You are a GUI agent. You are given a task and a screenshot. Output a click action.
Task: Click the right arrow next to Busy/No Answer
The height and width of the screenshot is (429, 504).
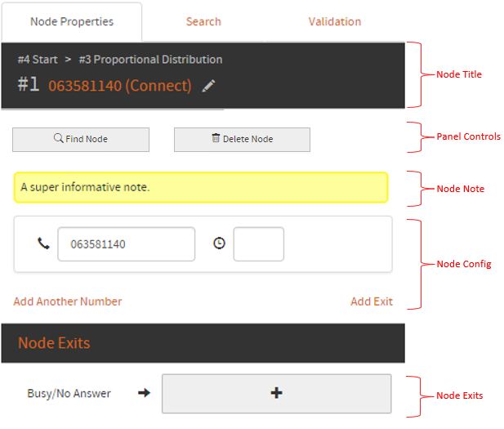pos(144,393)
